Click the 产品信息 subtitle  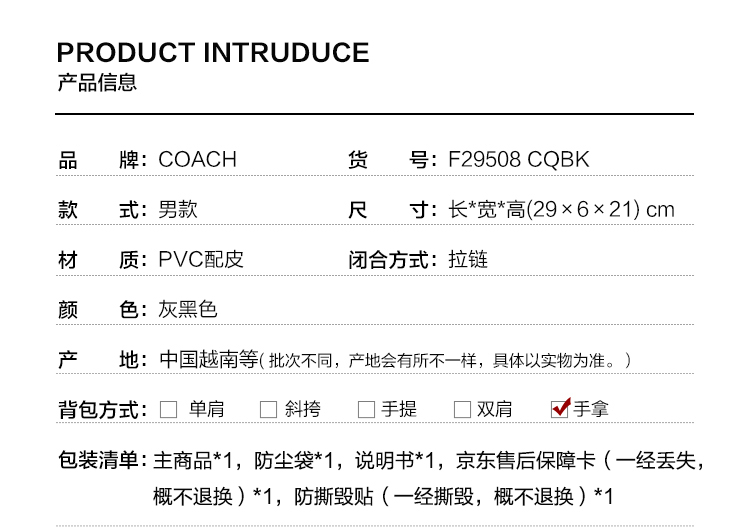point(96,83)
